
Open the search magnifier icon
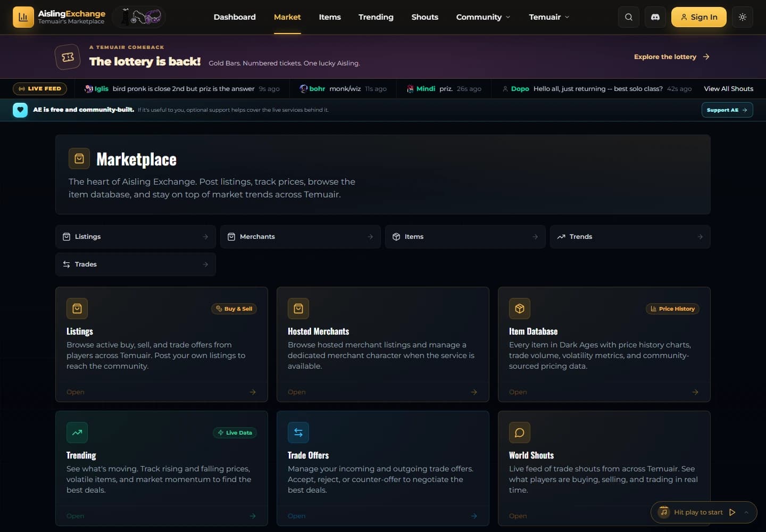pos(629,17)
